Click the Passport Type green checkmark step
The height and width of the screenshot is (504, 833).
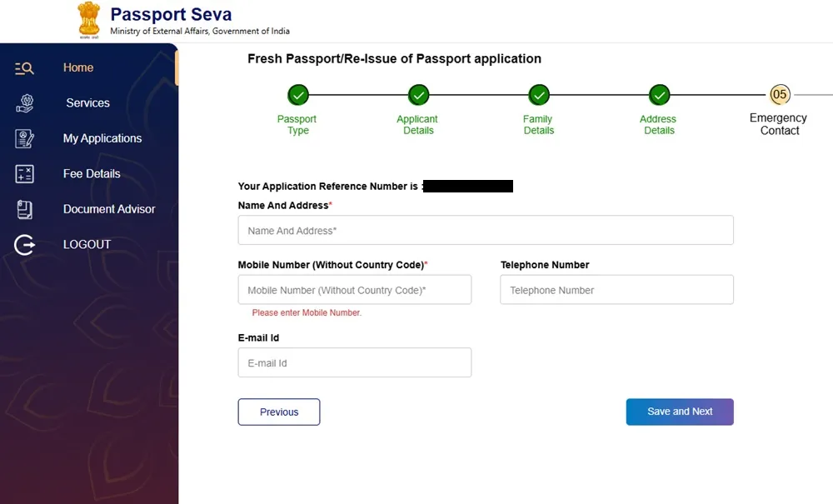[297, 94]
